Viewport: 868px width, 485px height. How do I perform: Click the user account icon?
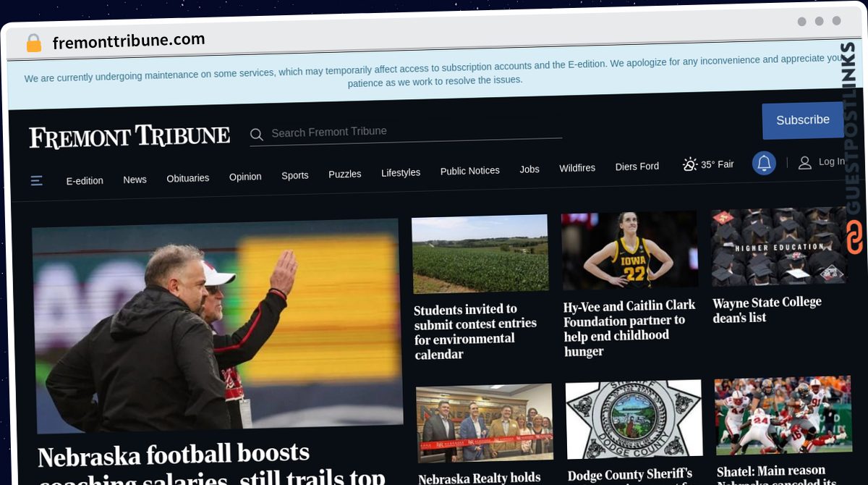tap(804, 163)
